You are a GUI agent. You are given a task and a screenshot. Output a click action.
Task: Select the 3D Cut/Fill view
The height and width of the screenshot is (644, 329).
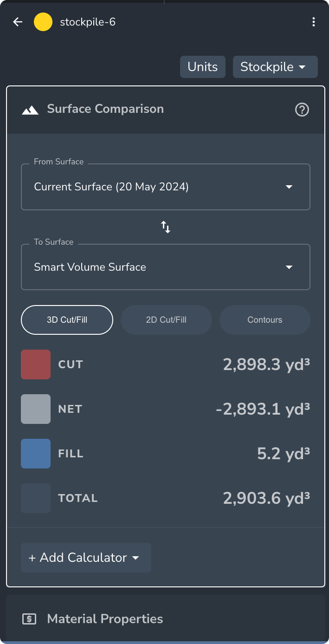67,320
